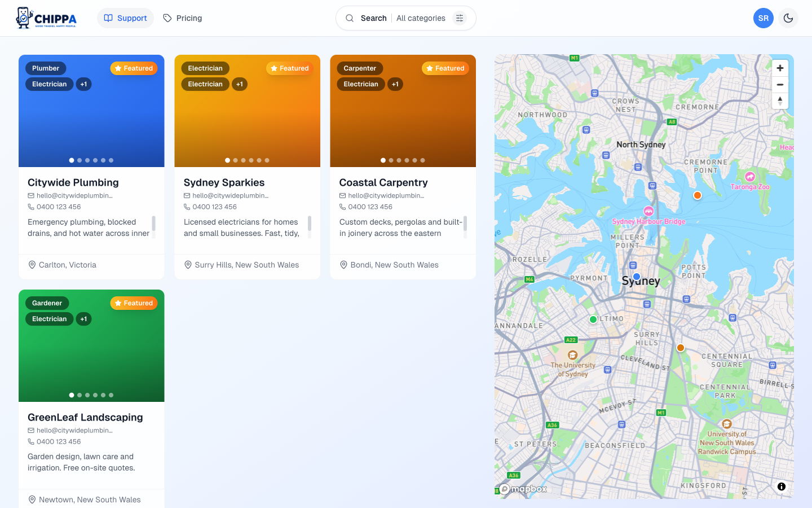Click location pin beside Bondi
Image resolution: width=812 pixels, height=508 pixels.
coord(343,265)
